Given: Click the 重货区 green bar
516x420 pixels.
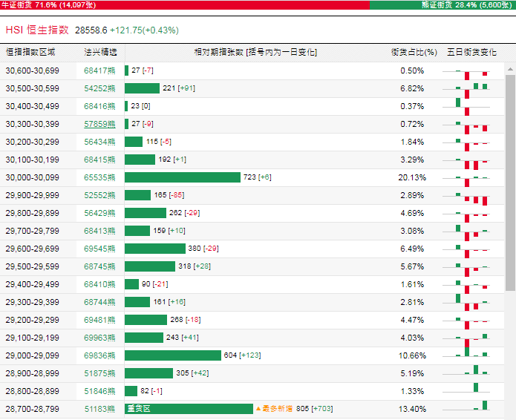Looking at the screenshot, I should click(189, 409).
